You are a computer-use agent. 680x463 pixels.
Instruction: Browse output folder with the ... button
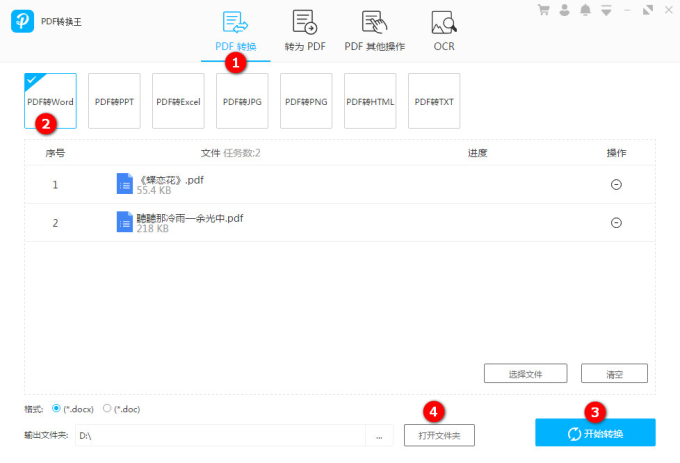[379, 436]
